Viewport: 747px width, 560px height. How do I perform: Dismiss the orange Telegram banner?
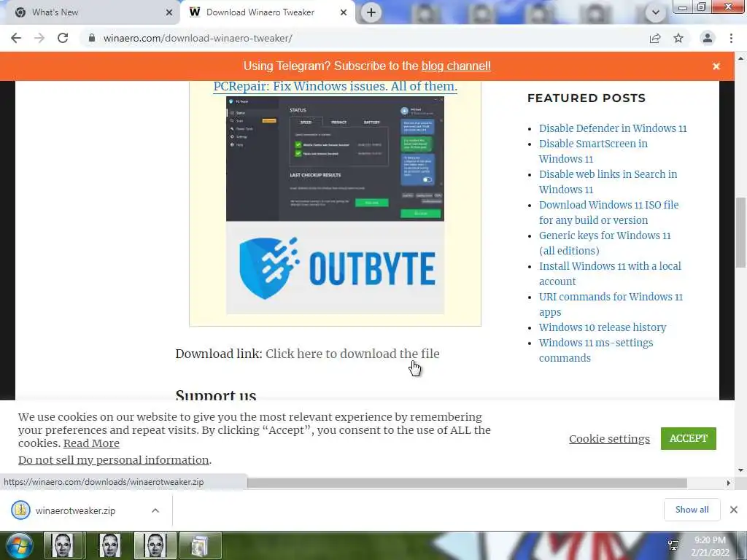[x=716, y=66]
